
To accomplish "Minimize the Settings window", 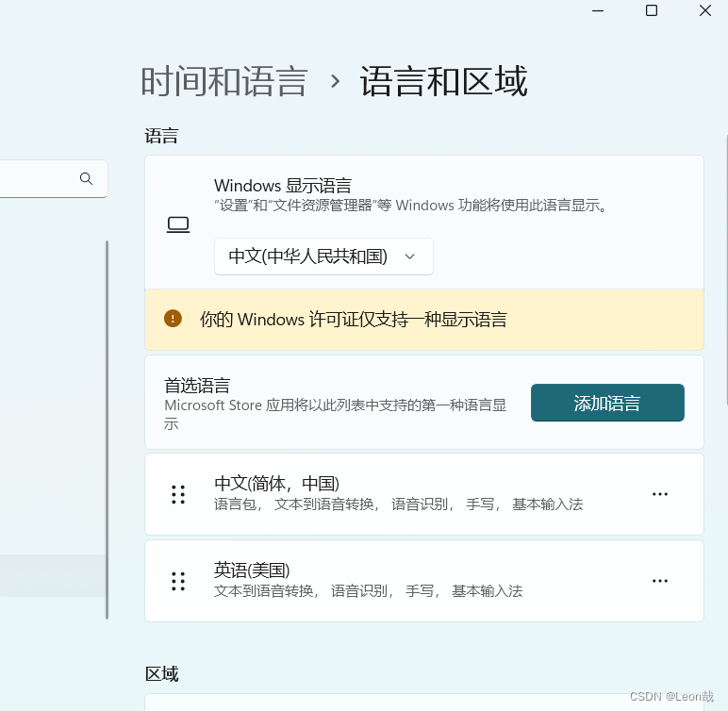I will pyautogui.click(x=598, y=10).
